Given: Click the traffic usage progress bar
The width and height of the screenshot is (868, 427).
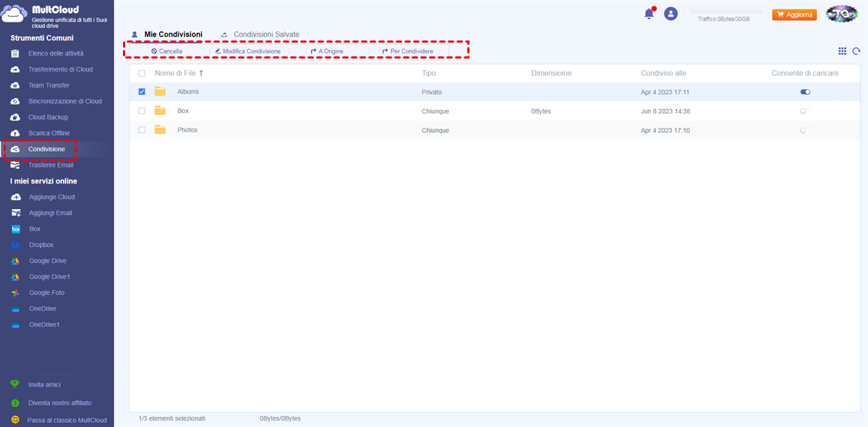Looking at the screenshot, I should [x=726, y=12].
